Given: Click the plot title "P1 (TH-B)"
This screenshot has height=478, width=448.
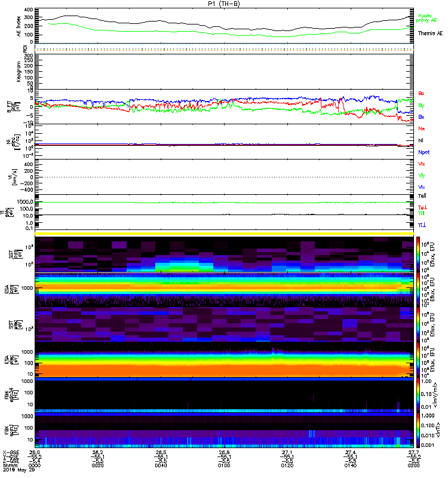Looking at the screenshot, I should [224, 4].
